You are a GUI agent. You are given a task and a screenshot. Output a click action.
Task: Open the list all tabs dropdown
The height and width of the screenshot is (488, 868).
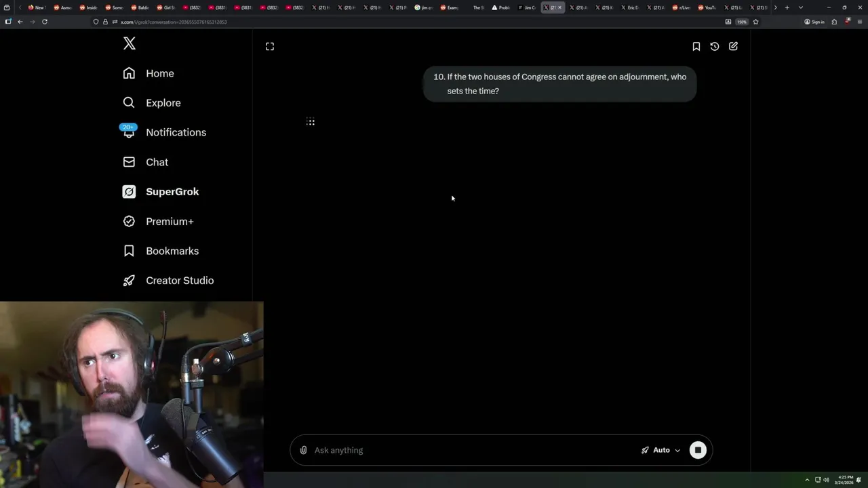coord(801,7)
